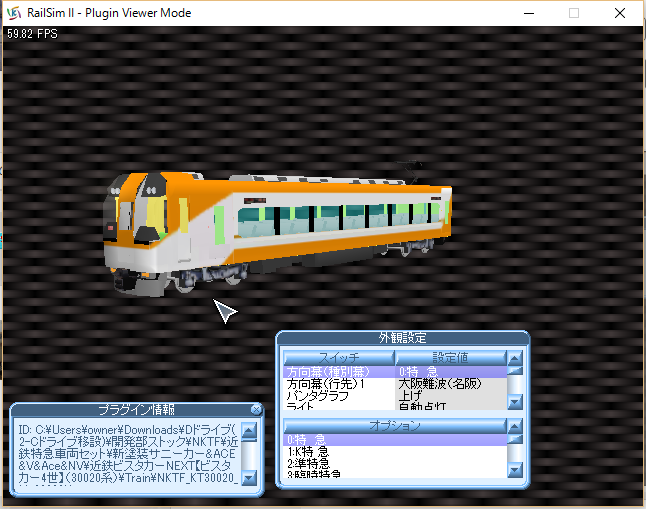Click switch list scroll down arrow

pos(515,402)
